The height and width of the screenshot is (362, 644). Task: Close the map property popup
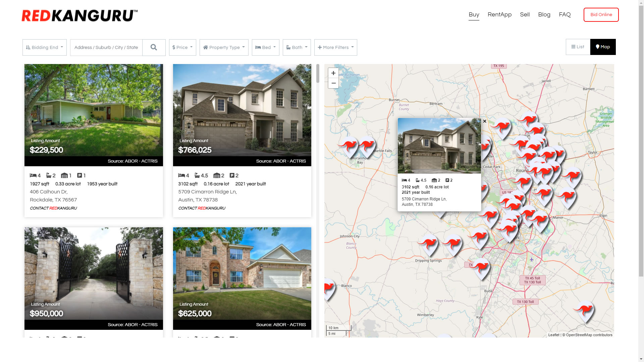tap(484, 121)
